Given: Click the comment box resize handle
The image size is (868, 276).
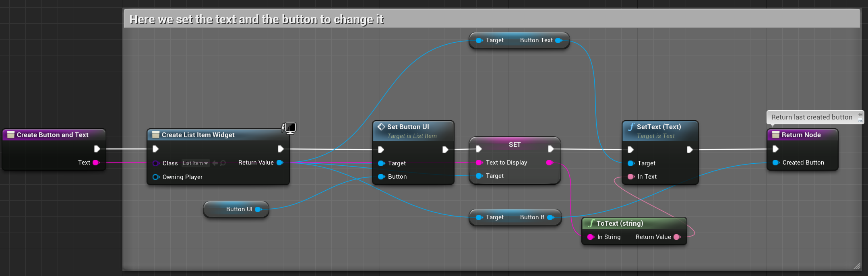Looking at the screenshot, I should pos(856,266).
